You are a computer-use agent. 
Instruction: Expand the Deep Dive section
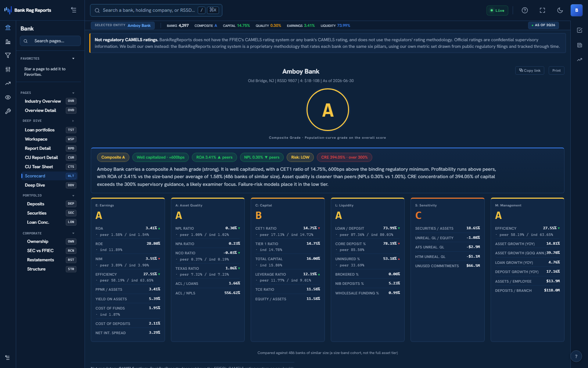pos(73,121)
